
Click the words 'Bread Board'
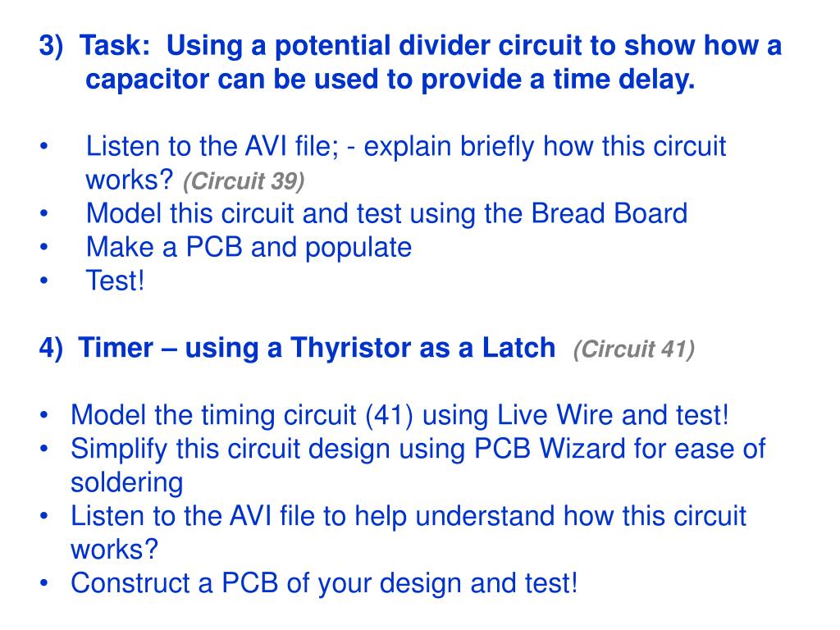click(x=609, y=213)
